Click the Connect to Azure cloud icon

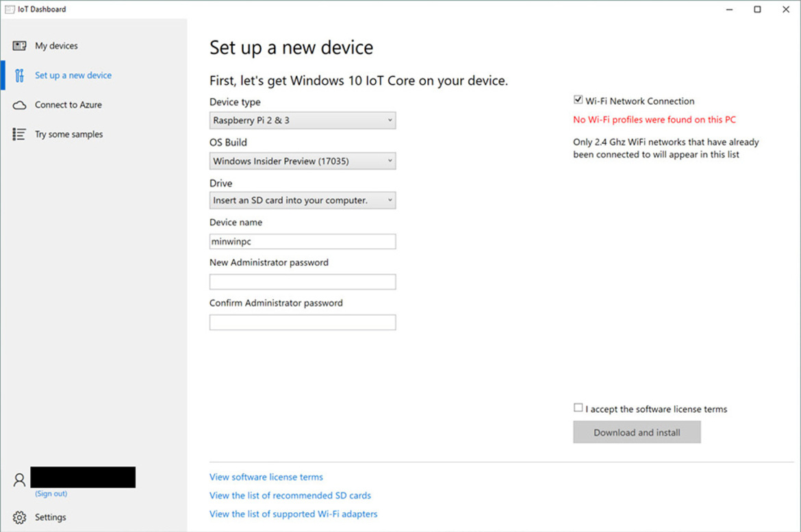[19, 105]
